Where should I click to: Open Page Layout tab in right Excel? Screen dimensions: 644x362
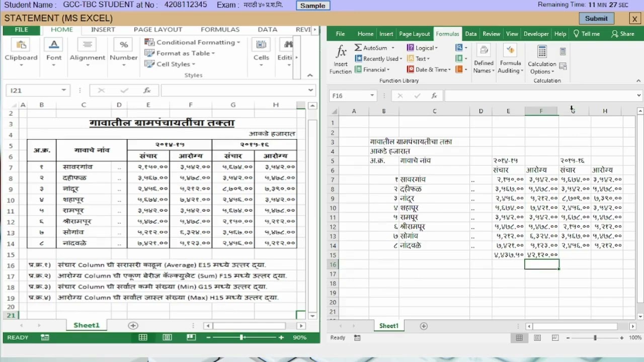click(x=415, y=34)
